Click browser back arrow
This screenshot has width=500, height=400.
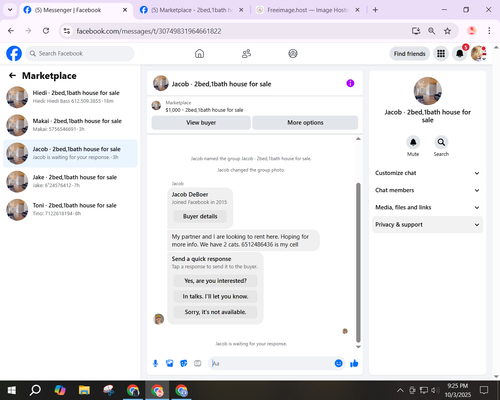tap(11, 31)
